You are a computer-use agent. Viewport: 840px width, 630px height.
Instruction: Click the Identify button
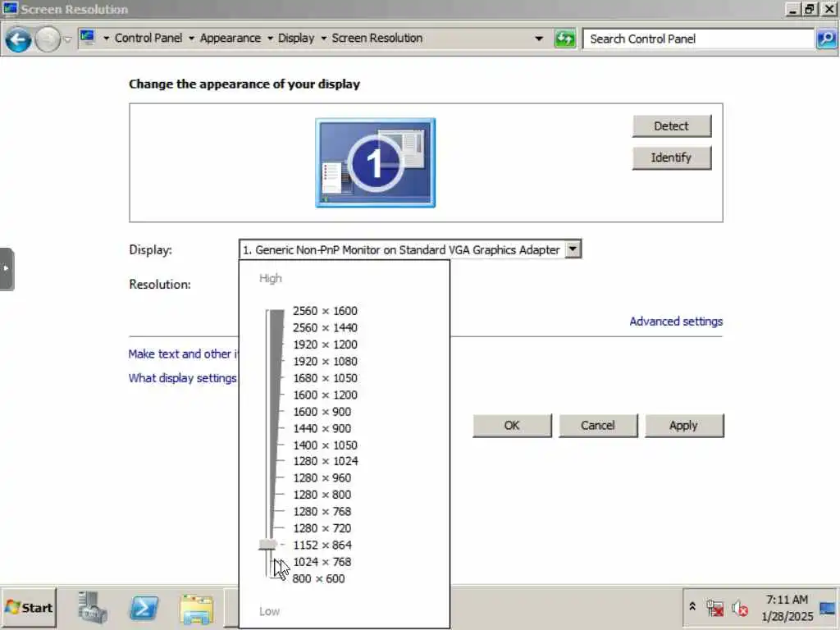pyautogui.click(x=672, y=157)
